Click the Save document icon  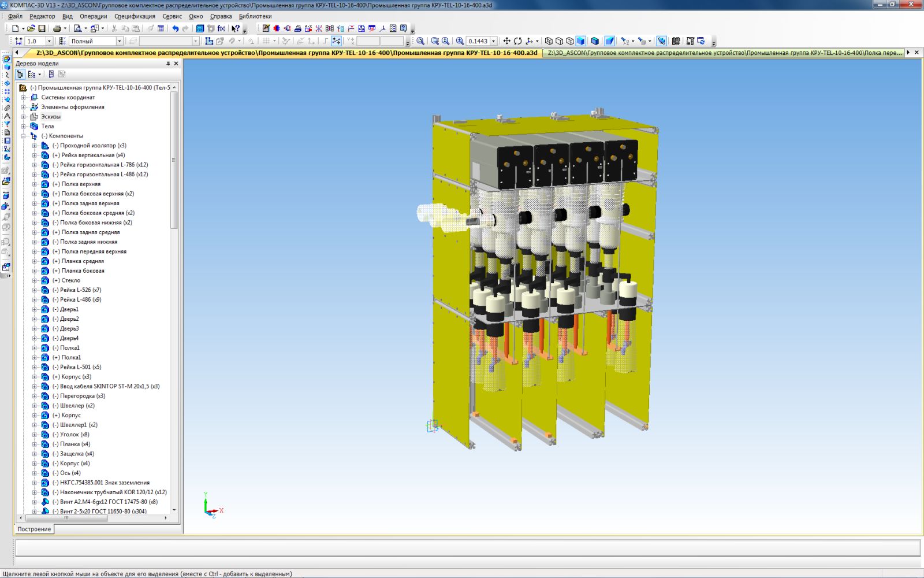pyautogui.click(x=42, y=28)
